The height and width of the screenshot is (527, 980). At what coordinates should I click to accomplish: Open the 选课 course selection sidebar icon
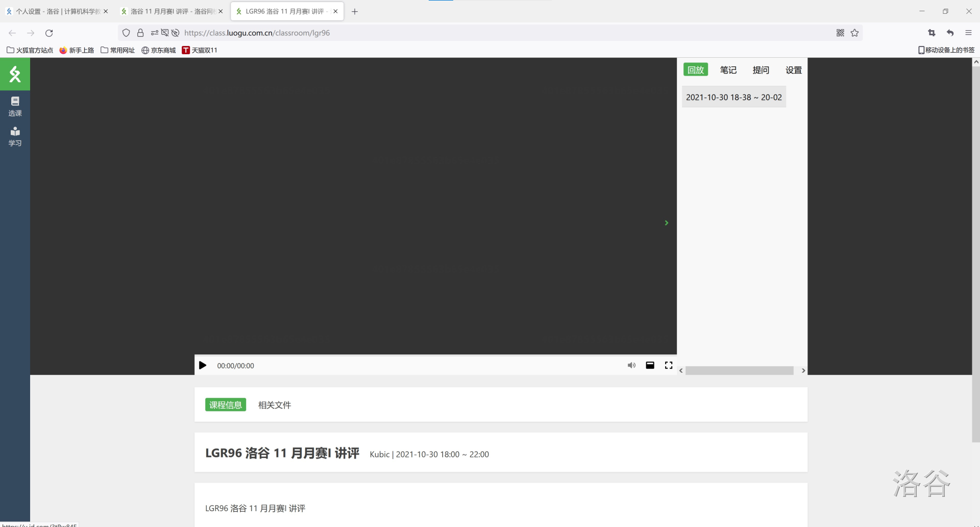(x=15, y=106)
